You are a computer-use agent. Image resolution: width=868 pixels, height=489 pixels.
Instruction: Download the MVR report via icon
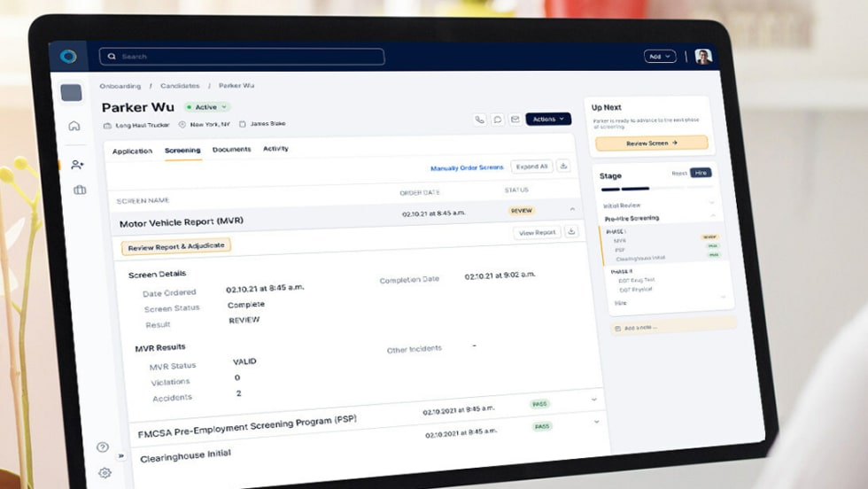pos(571,232)
